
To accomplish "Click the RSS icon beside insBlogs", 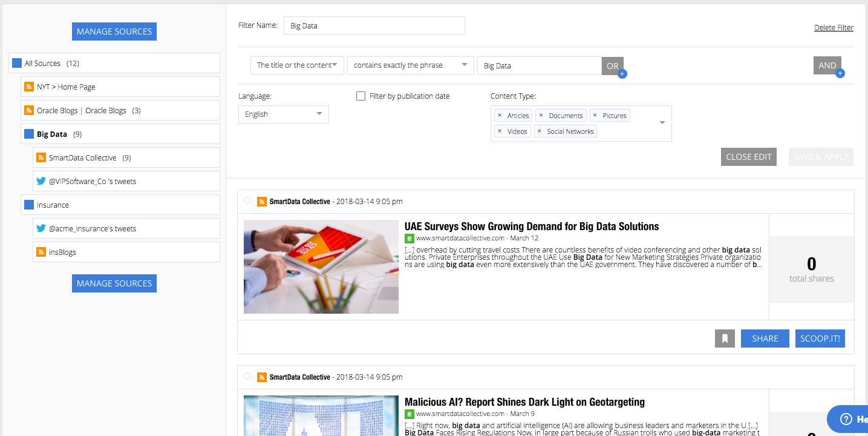I will point(41,252).
